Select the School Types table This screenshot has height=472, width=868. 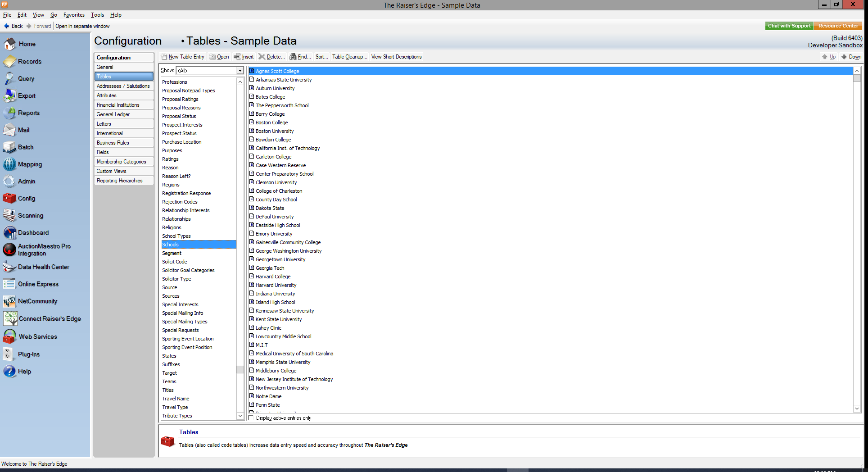pos(199,236)
